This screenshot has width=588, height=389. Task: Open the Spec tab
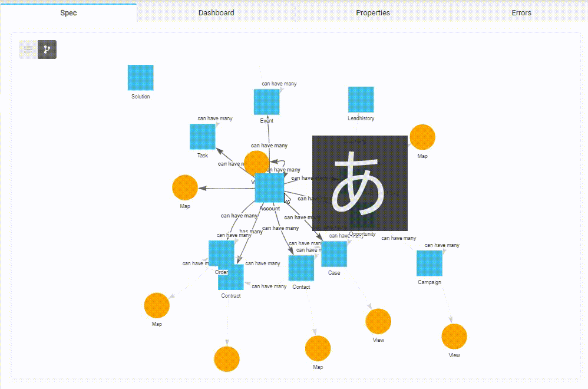point(68,13)
